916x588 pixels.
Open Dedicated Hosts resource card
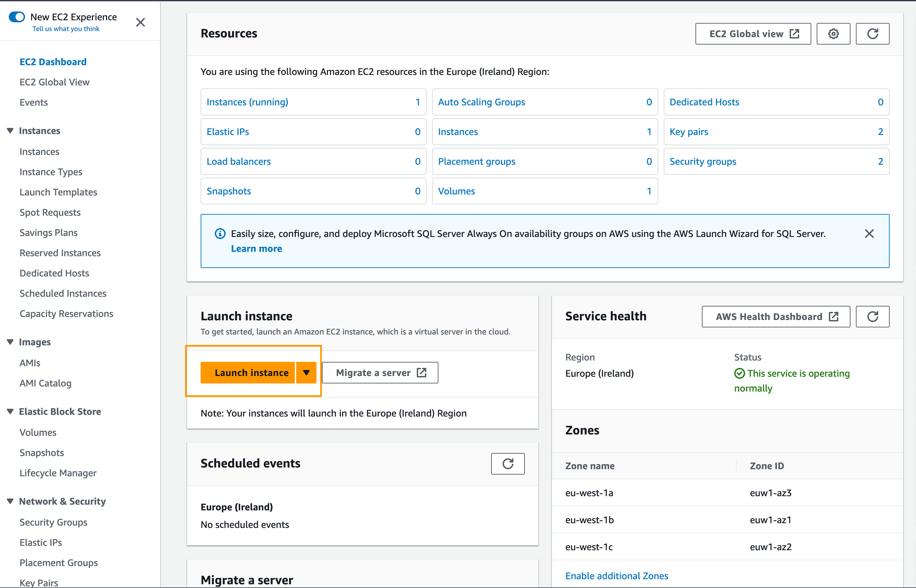[x=776, y=102]
